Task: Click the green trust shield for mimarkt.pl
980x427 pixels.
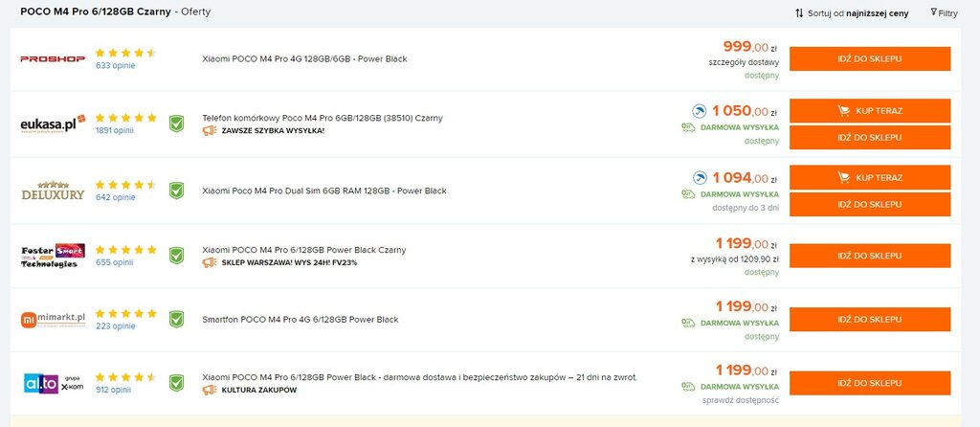Action: click(177, 319)
